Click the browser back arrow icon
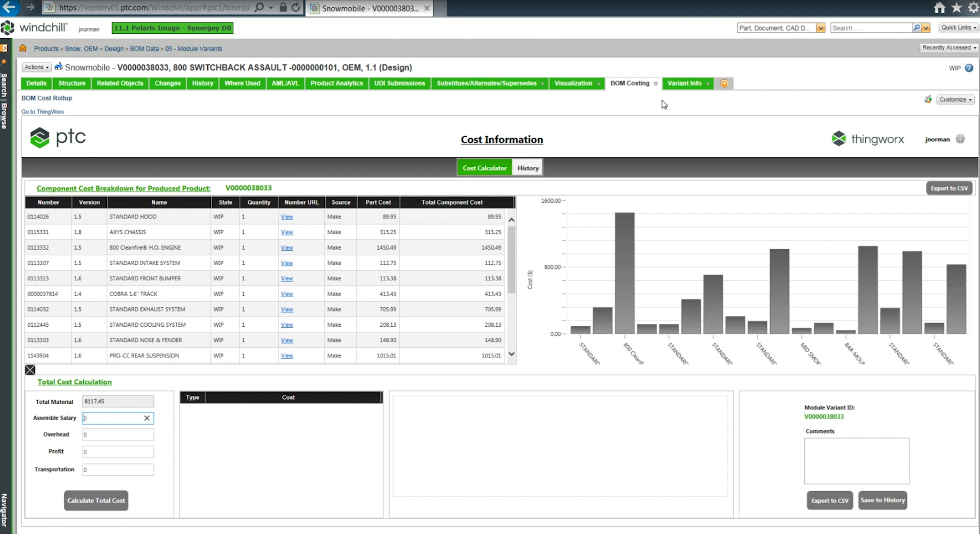The image size is (980, 534). click(10, 7)
